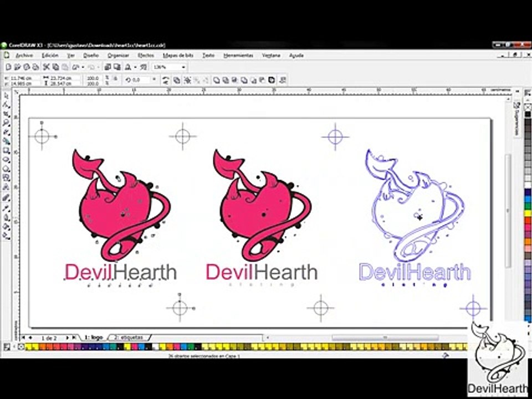The height and width of the screenshot is (399, 532).
Task: Click the last property bar icon, right of Back minus Front
Action: [x=282, y=80]
